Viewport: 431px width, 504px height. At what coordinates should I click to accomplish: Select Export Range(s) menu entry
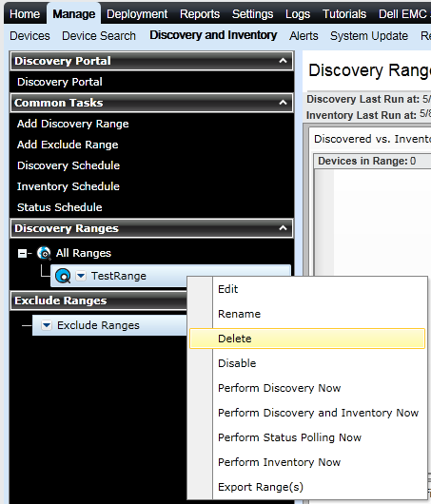[x=307, y=487]
